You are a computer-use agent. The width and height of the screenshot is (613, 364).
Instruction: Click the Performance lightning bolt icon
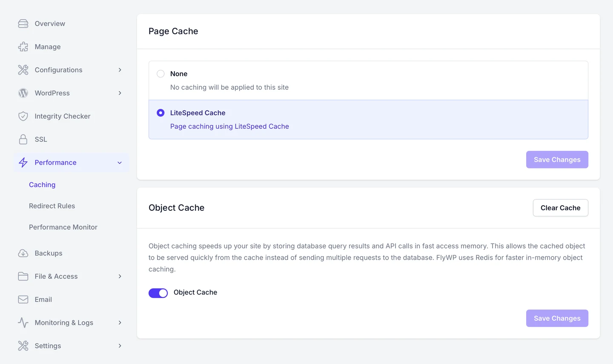[23, 162]
